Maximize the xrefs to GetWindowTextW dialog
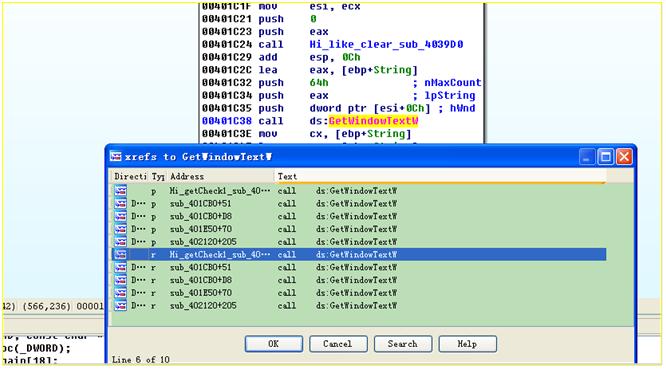The width and height of the screenshot is (666, 369). click(x=605, y=157)
